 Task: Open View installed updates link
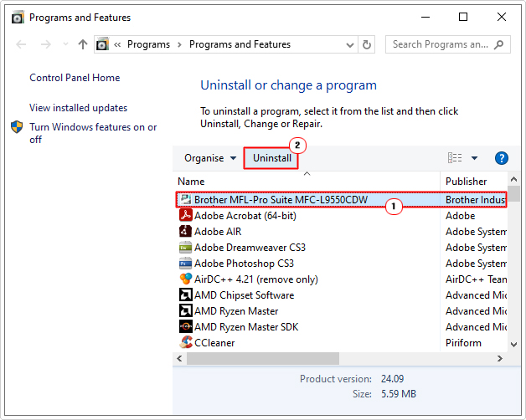coord(78,108)
